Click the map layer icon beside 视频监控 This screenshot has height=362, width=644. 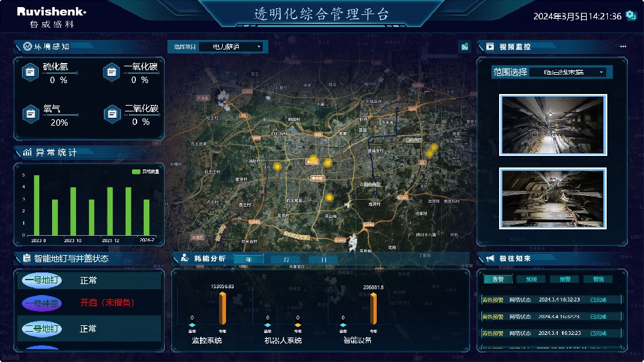[464, 47]
